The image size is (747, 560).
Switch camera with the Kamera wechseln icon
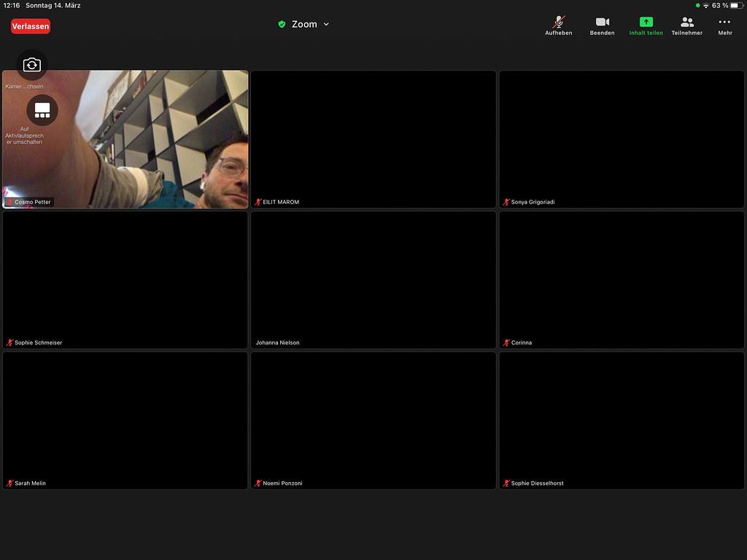32,65
